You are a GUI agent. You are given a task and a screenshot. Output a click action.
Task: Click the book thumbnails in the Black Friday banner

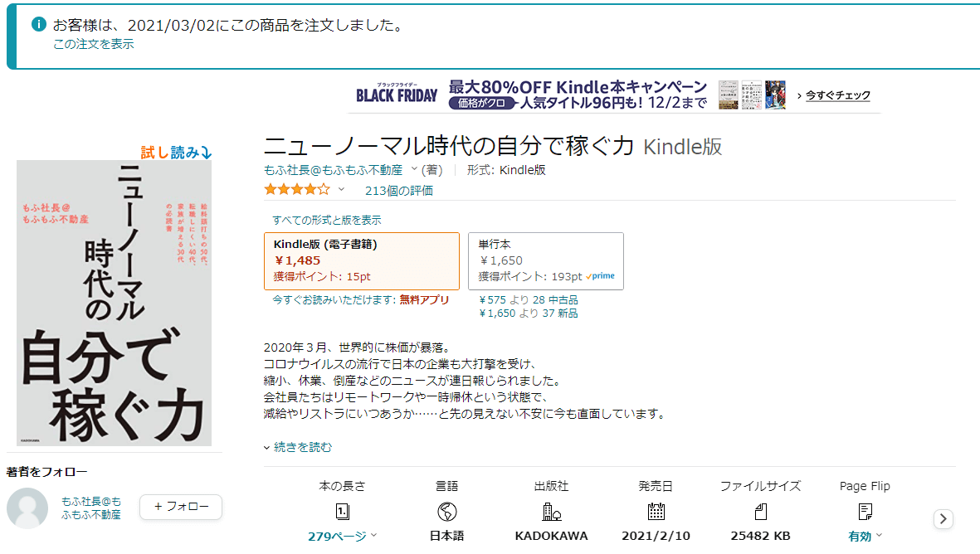752,95
